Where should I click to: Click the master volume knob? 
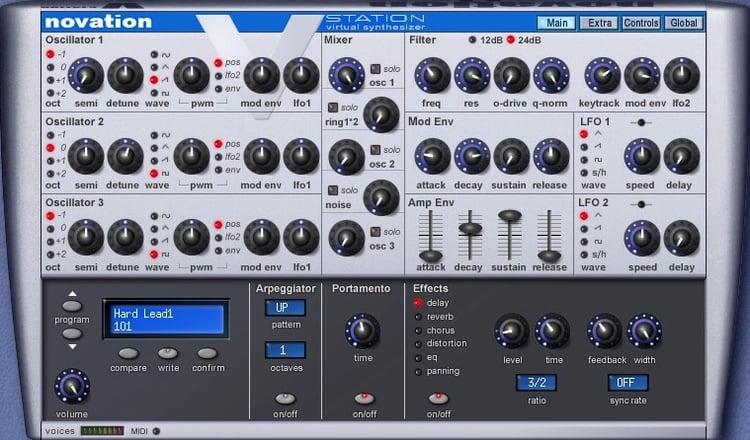coord(72,386)
